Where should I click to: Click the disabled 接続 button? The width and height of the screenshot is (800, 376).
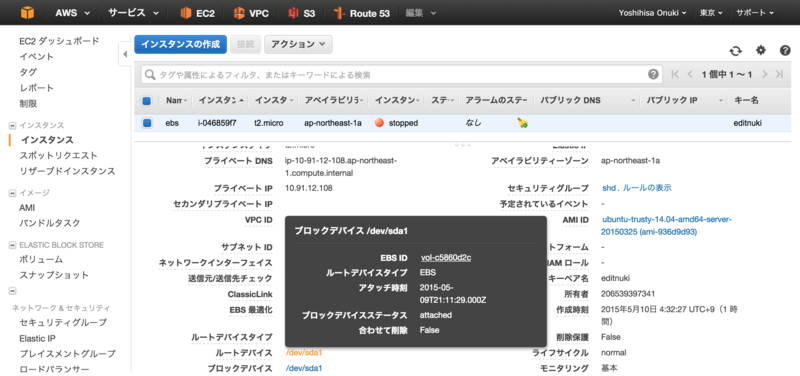coord(245,44)
